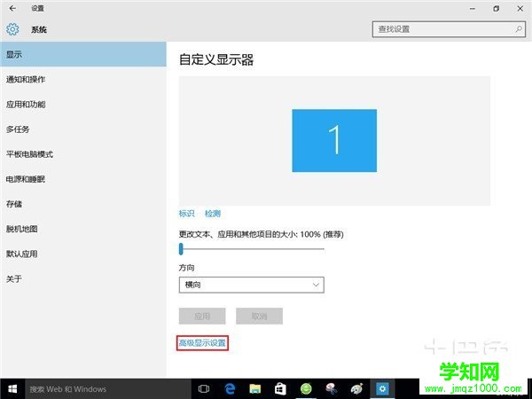Open 通知和操作 settings

point(83,80)
